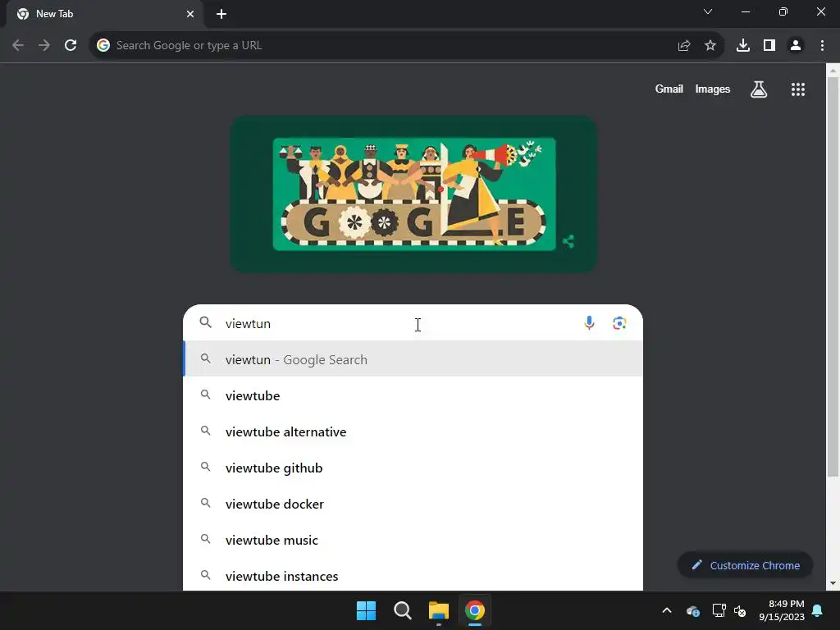
Task: Open the Chrome three-dot menu
Action: 822,46
